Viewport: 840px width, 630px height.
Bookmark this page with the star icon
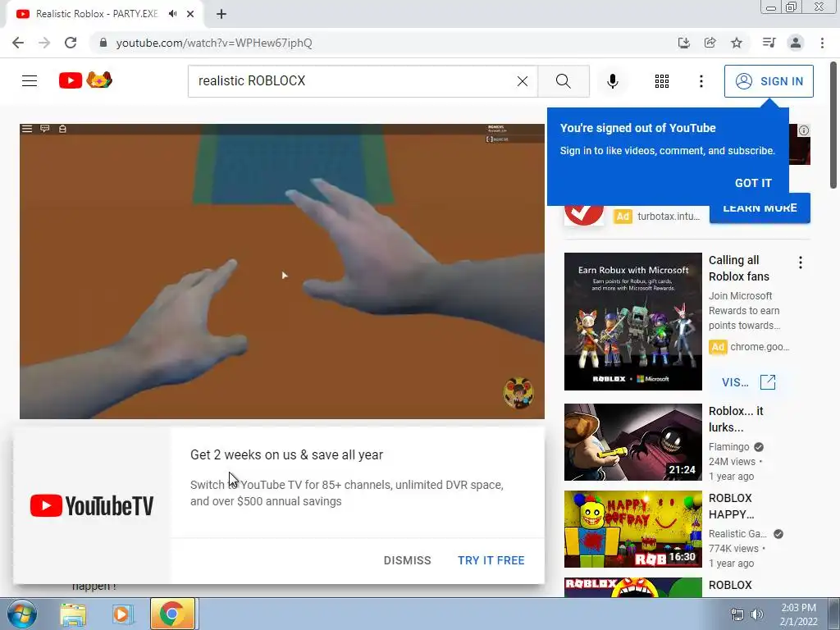737,43
